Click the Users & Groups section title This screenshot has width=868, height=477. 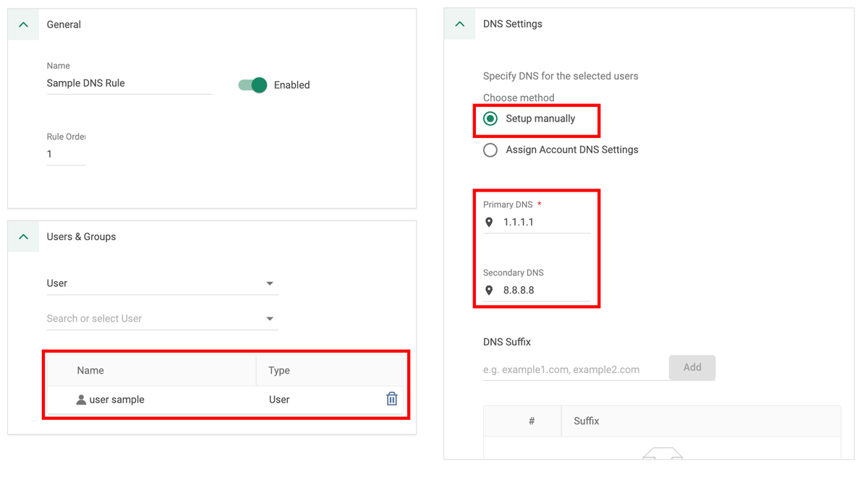[81, 236]
